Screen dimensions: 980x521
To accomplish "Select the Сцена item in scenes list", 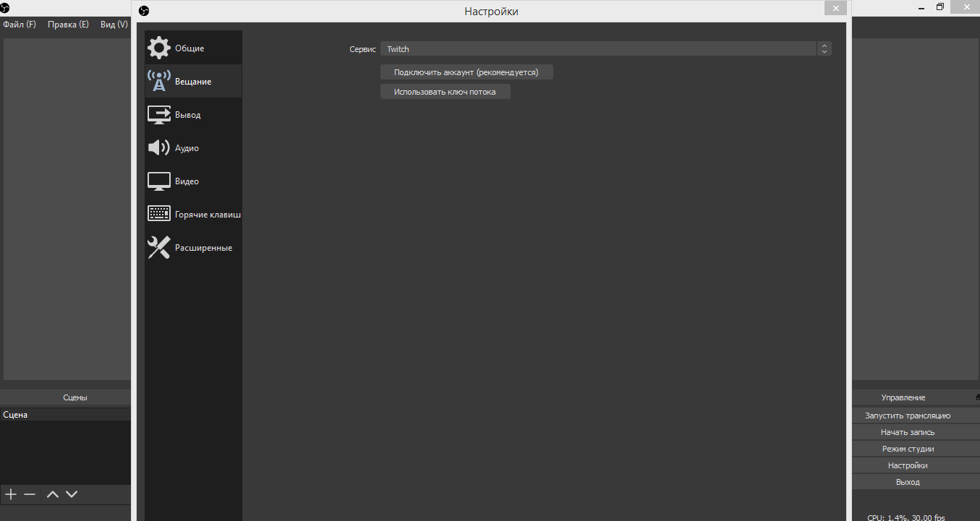I will [x=16, y=415].
